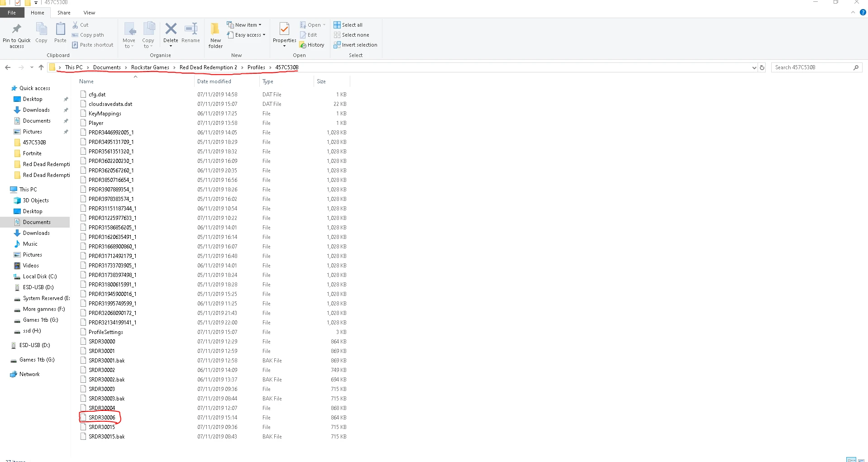The height and width of the screenshot is (462, 868).
Task: Expand the Easy access dropdown
Action: tap(247, 35)
